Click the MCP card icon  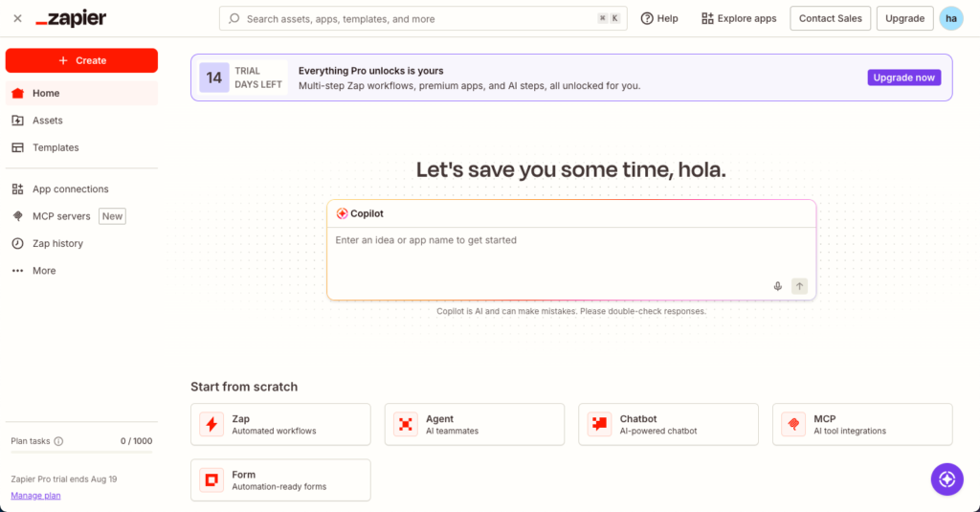[x=793, y=425]
